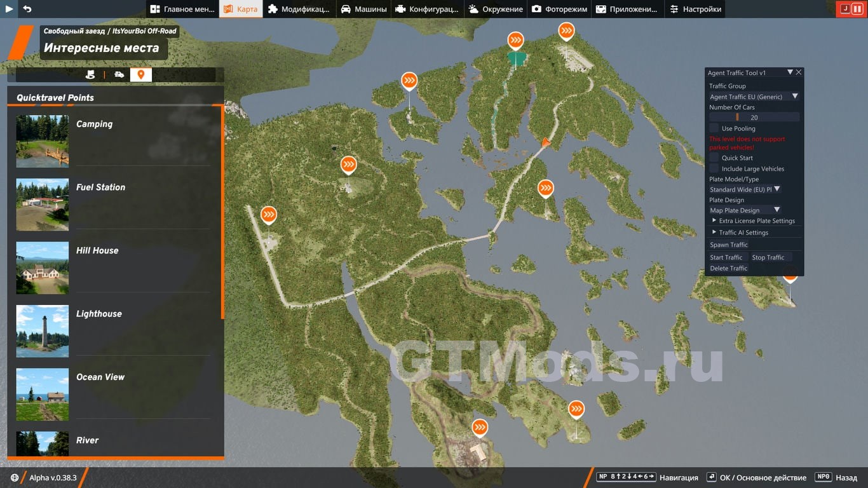The image size is (868, 488).
Task: Select the vehicle filter icon above Quicktravel list
Action: click(119, 75)
